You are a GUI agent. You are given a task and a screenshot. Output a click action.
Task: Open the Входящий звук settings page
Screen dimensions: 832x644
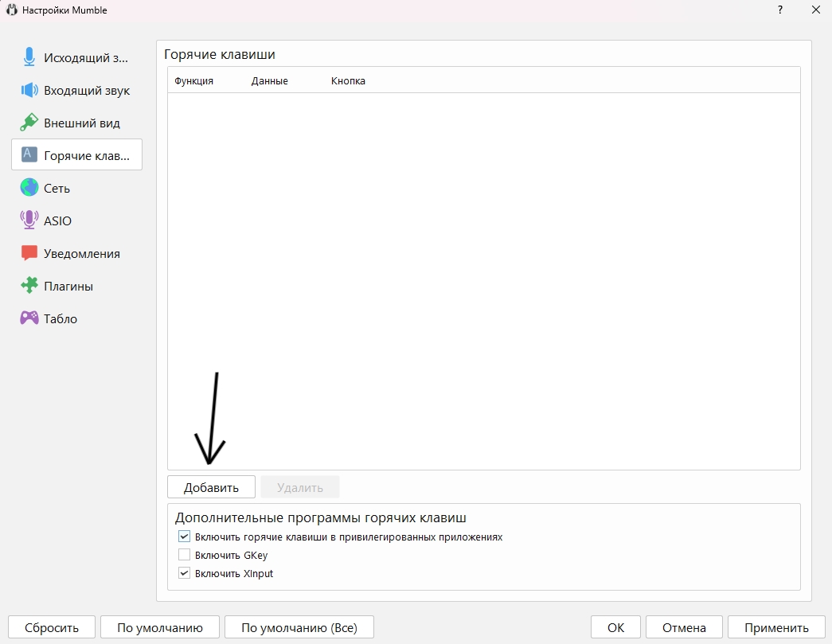coord(77,90)
